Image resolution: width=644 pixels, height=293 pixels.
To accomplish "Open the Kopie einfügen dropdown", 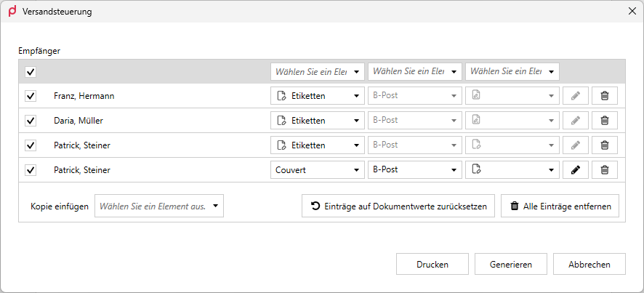I will [x=159, y=206].
